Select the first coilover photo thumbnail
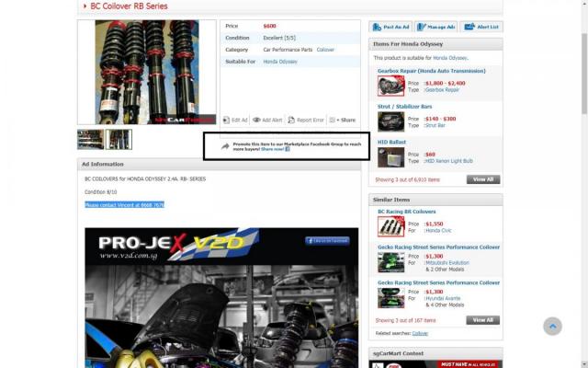 [x=90, y=139]
